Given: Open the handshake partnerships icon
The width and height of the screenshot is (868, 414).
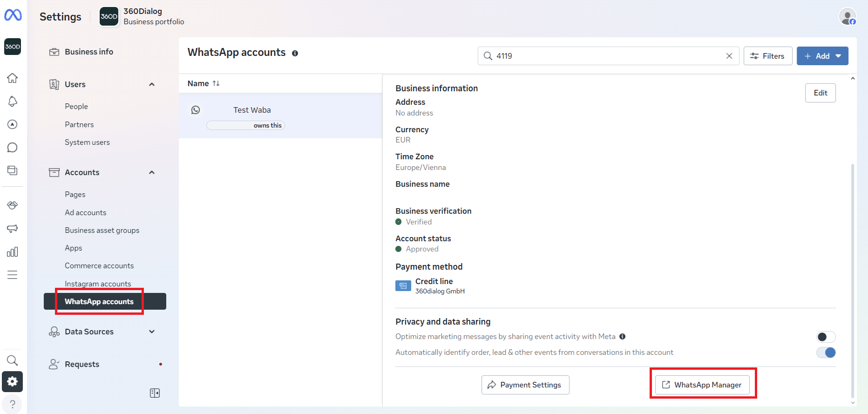Looking at the screenshot, I should (x=13, y=205).
